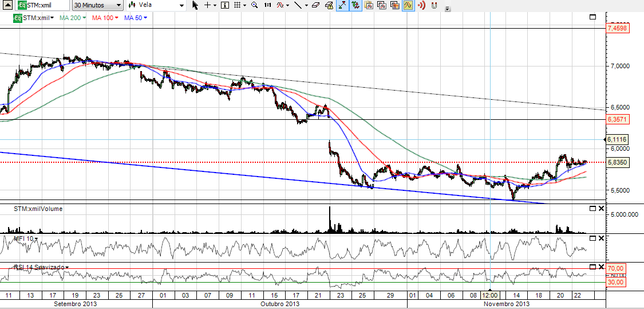Expand the MA 200 indicator menu
The height and width of the screenshot is (309, 644).
(x=84, y=18)
